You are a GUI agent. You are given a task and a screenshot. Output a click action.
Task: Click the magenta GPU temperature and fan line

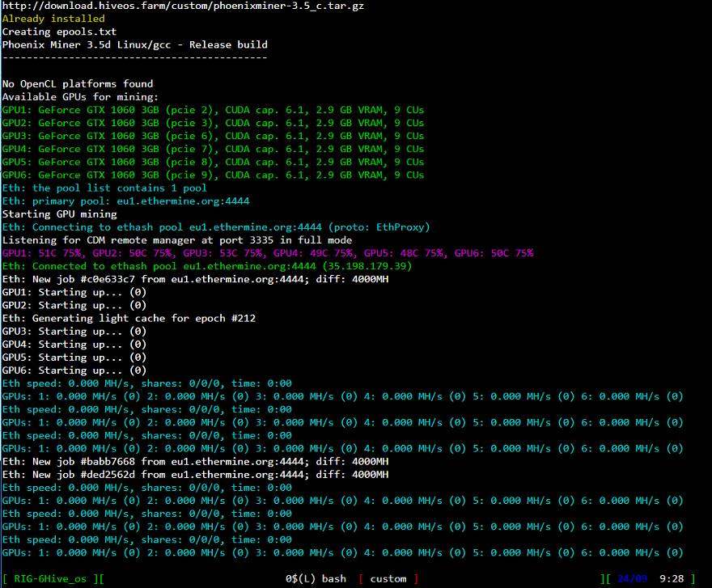click(268, 253)
